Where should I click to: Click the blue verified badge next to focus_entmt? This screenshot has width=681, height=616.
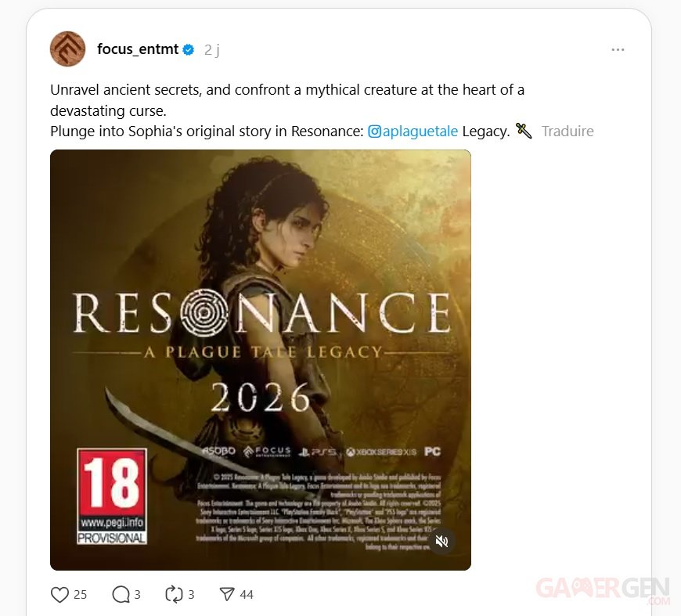pos(189,50)
